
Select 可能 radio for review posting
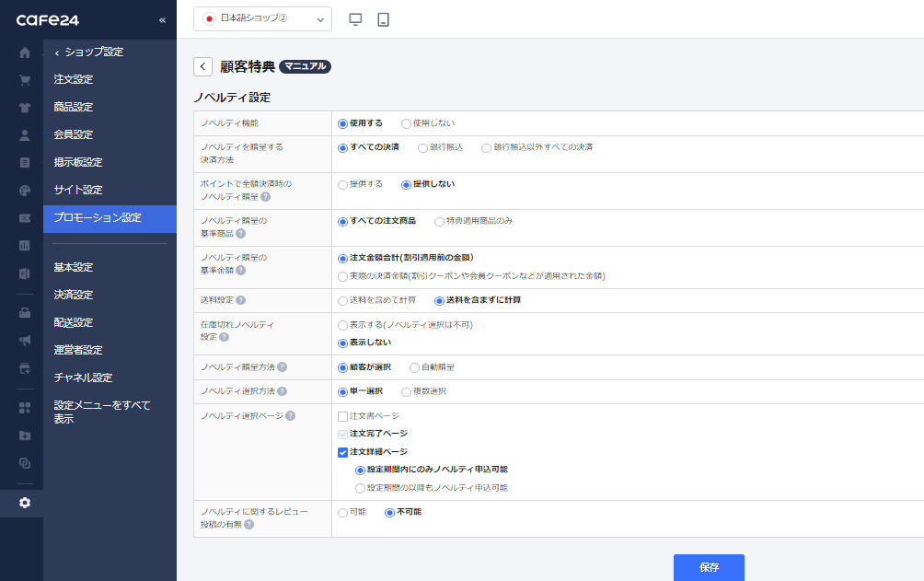pyautogui.click(x=342, y=513)
